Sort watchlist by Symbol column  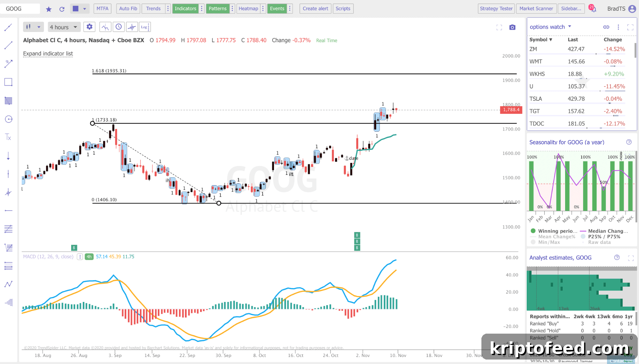pyautogui.click(x=541, y=40)
